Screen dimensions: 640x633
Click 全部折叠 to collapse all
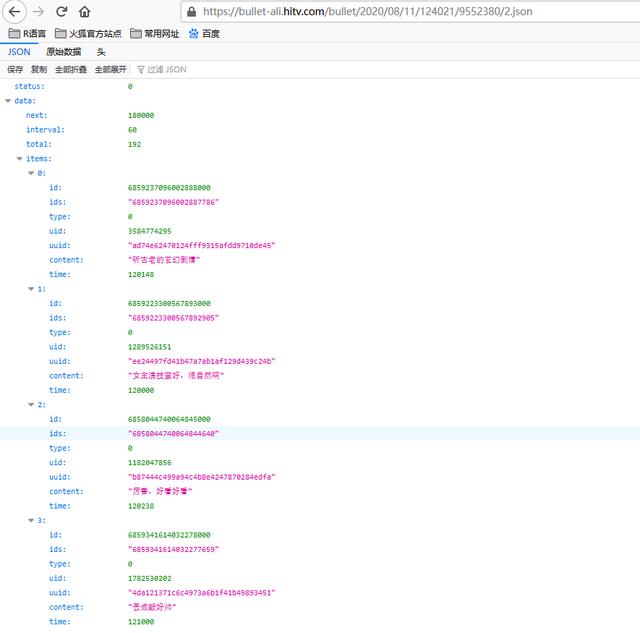[x=71, y=69]
